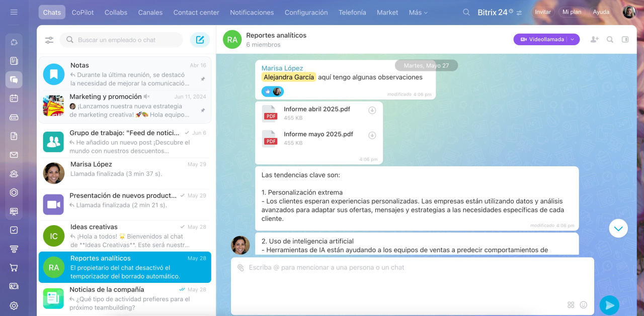Image resolution: width=644 pixels, height=316 pixels.
Task: Click the paperclip attach file icon
Action: pyautogui.click(x=240, y=268)
